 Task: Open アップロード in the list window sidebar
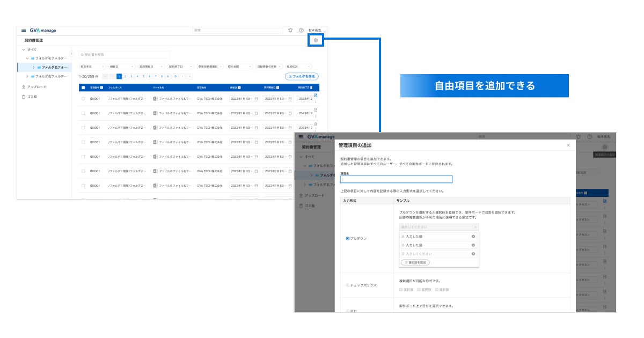click(x=36, y=86)
